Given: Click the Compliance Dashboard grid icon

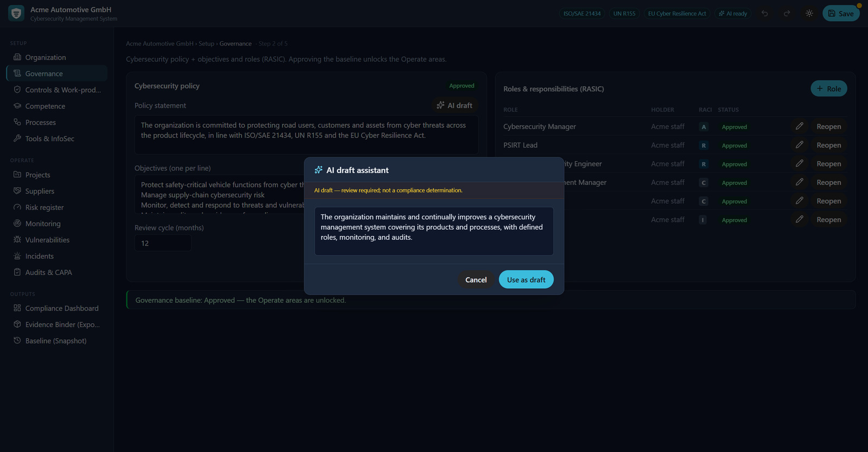Looking at the screenshot, I should pos(17,308).
